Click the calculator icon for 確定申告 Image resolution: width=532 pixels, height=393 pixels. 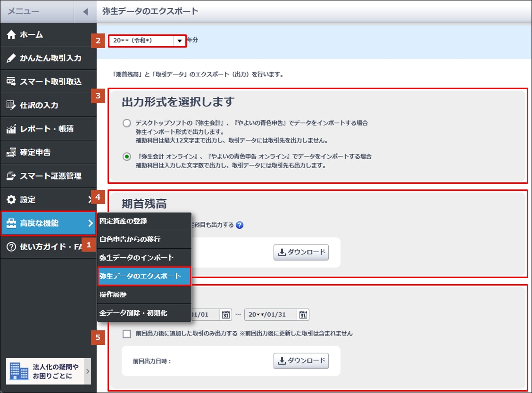pos(11,152)
